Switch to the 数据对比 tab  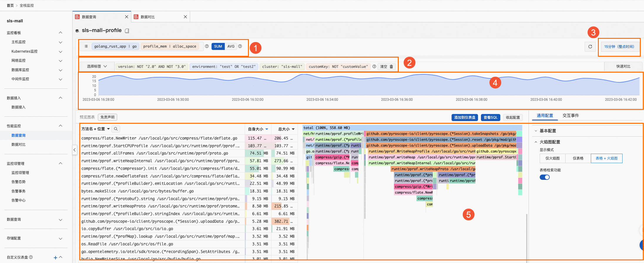160,17
